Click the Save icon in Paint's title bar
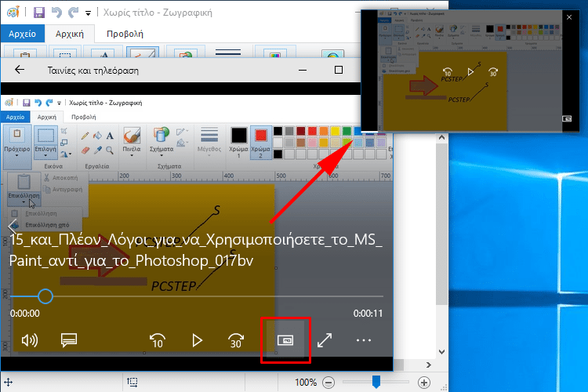The width and height of the screenshot is (588, 392). coord(39,13)
